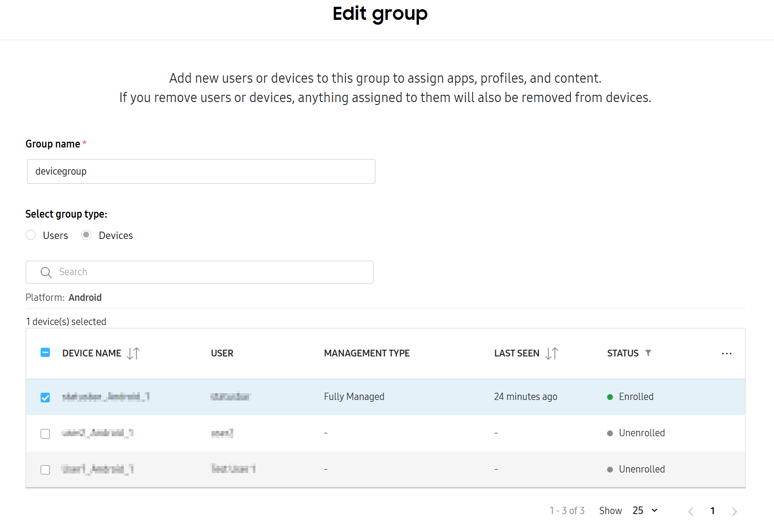Select the Users group type radio button
The image size is (774, 532).
(30, 235)
